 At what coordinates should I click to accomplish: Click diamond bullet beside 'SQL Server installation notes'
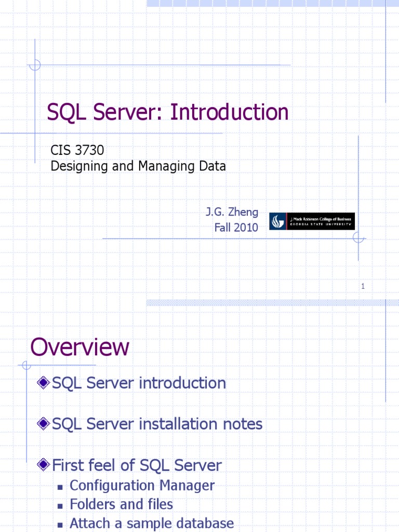click(44, 424)
